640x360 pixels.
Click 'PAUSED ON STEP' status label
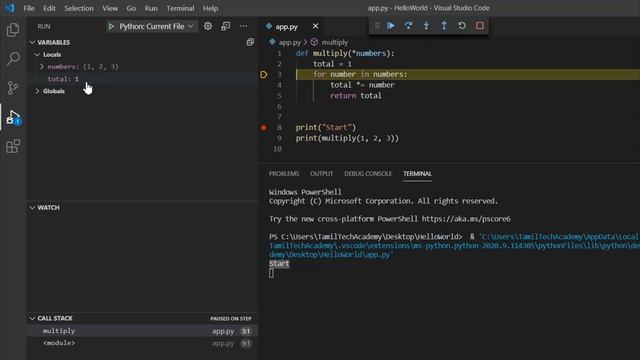coord(231,319)
